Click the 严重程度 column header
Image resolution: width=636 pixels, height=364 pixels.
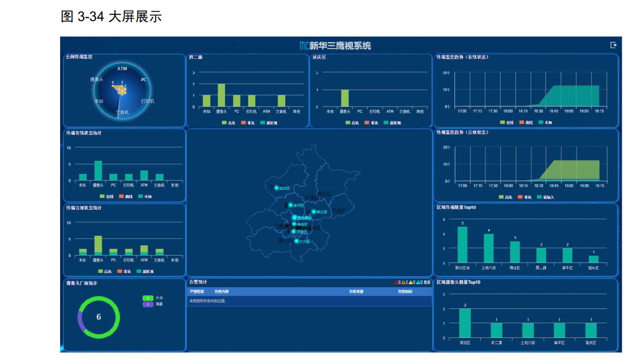[x=197, y=292]
